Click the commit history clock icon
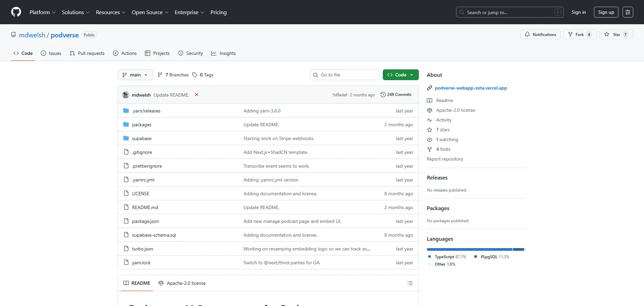This screenshot has height=306, width=644. pyautogui.click(x=383, y=95)
